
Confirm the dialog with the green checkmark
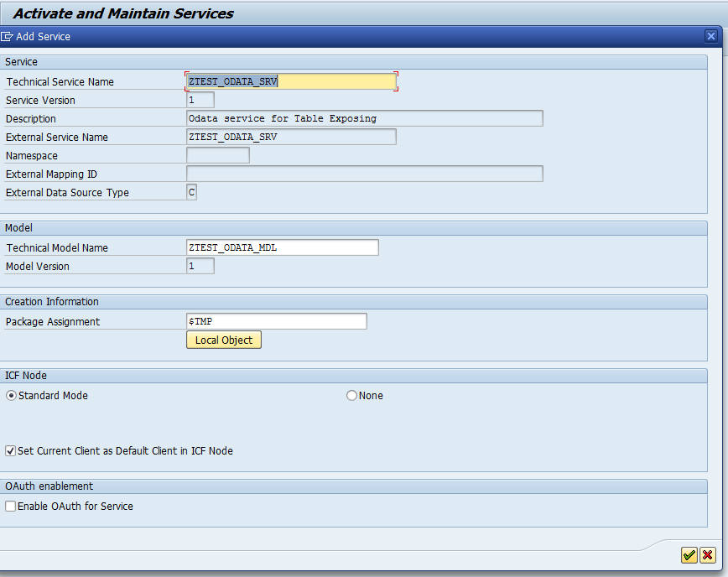689,555
